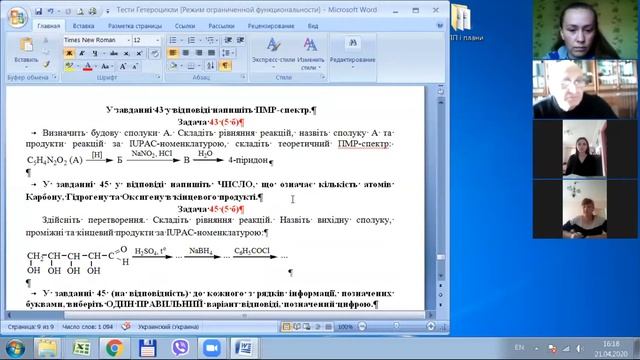
Task: Clear formatting with eraser icon
Action: coord(155,53)
